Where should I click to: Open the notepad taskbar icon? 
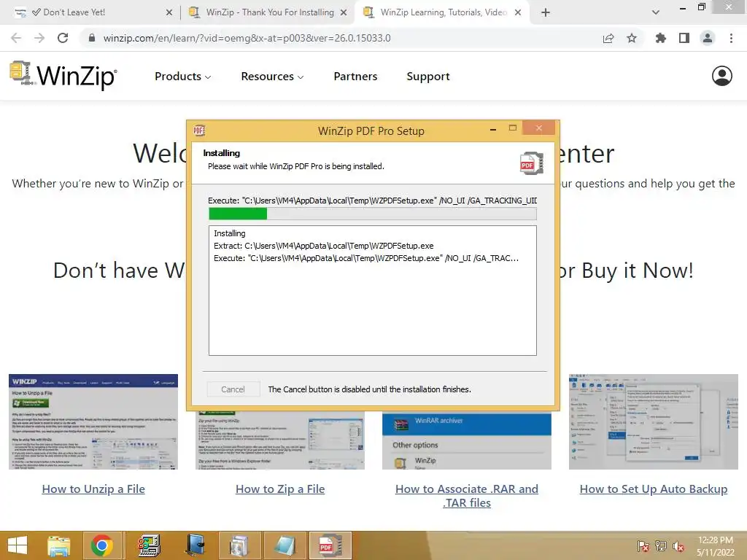285,545
